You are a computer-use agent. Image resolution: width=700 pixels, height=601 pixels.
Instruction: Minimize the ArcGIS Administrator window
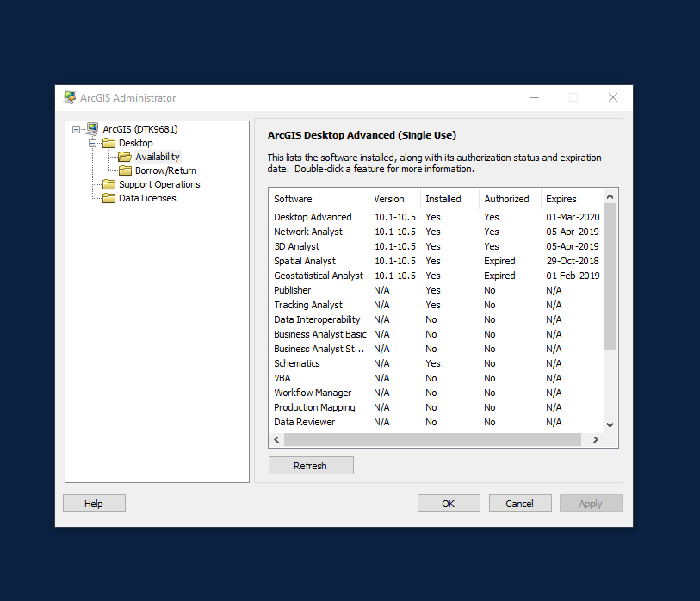coord(535,97)
